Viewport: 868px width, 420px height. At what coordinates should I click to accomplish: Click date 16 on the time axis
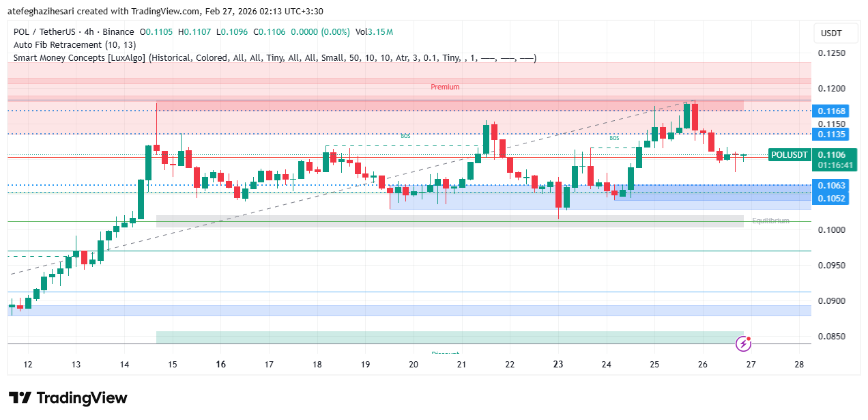tap(220, 365)
